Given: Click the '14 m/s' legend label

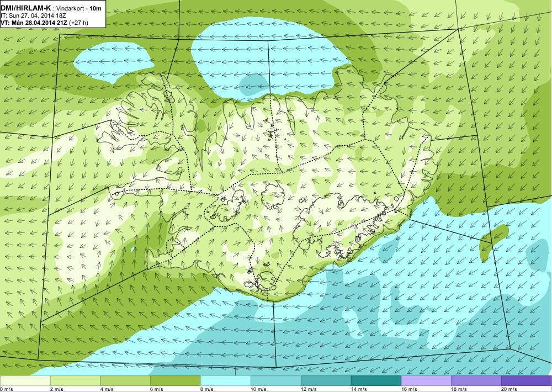Looking at the screenshot, I should pos(359,389).
